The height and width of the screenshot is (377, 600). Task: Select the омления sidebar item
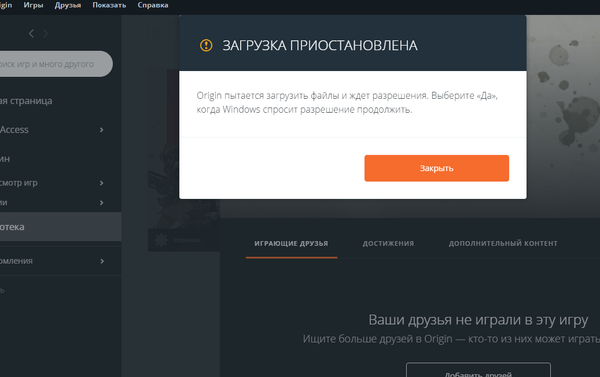coord(16,261)
